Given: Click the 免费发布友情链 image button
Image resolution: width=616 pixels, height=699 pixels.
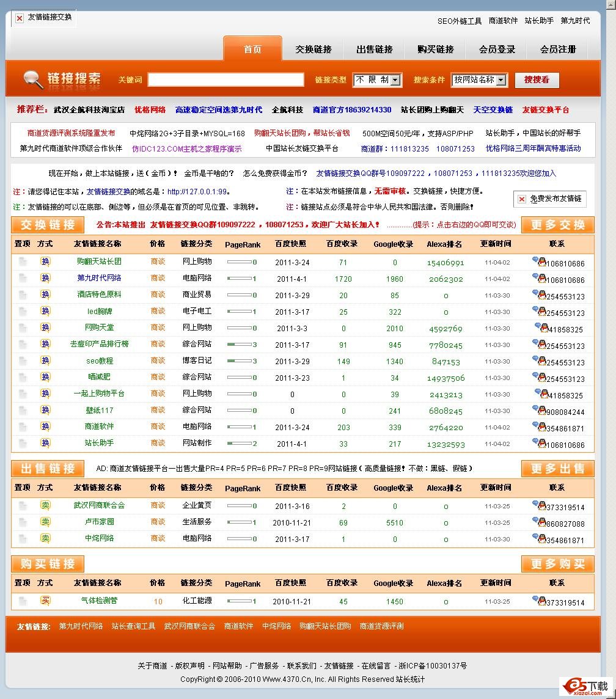Looking at the screenshot, I should pos(550,199).
